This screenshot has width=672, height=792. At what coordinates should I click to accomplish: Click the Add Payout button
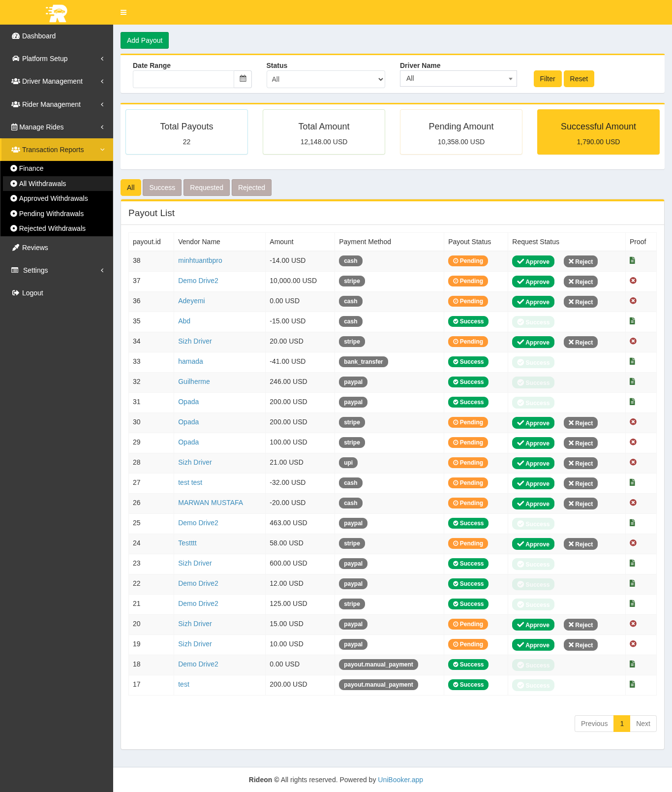[x=145, y=40]
